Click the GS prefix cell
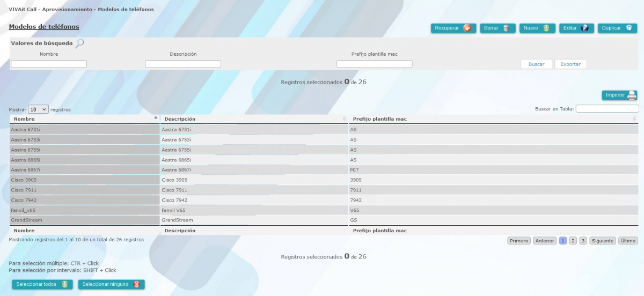 494,220
